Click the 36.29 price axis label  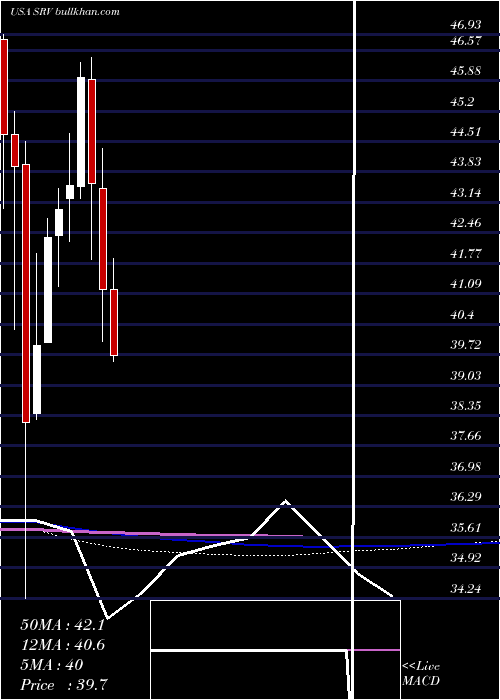[x=465, y=496]
